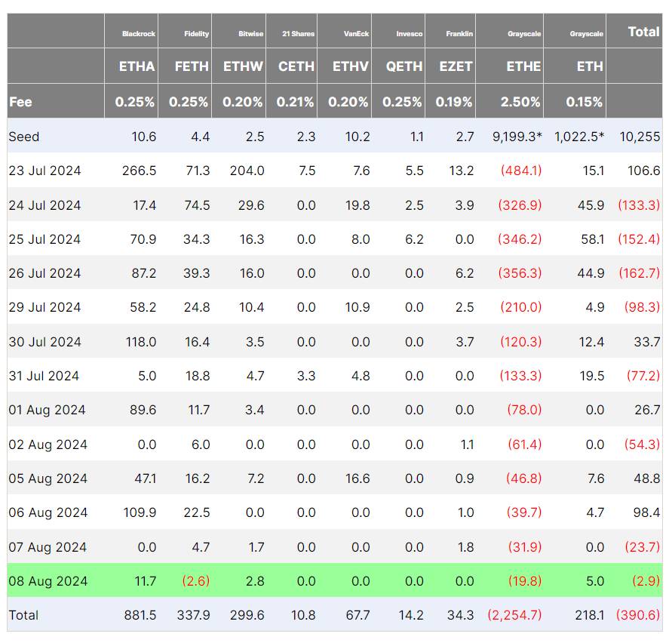Click the (61.4) outflow value
The height and width of the screenshot is (643, 672).
coord(525,445)
